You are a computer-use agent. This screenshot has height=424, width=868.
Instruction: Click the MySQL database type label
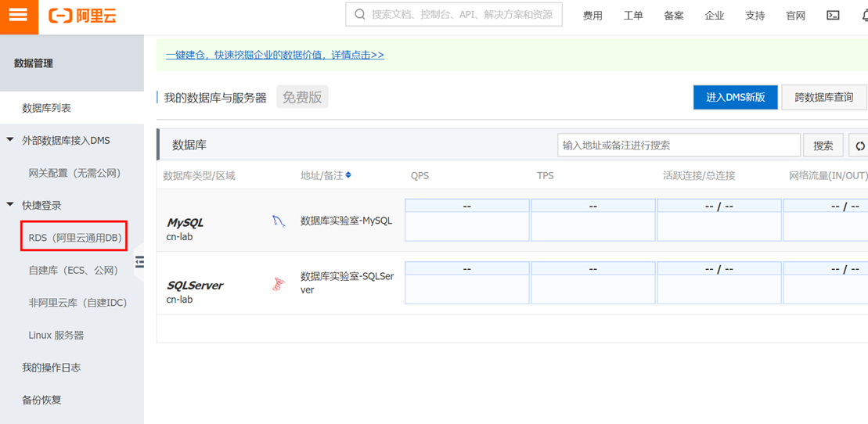click(x=185, y=223)
